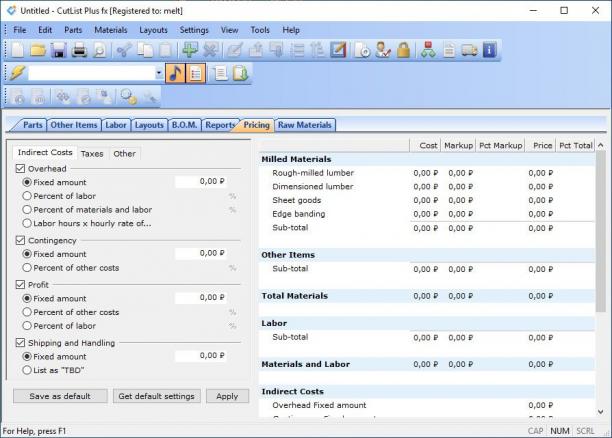This screenshot has width=612, height=438.
Task: Click the Print icon
Action: [x=79, y=50]
